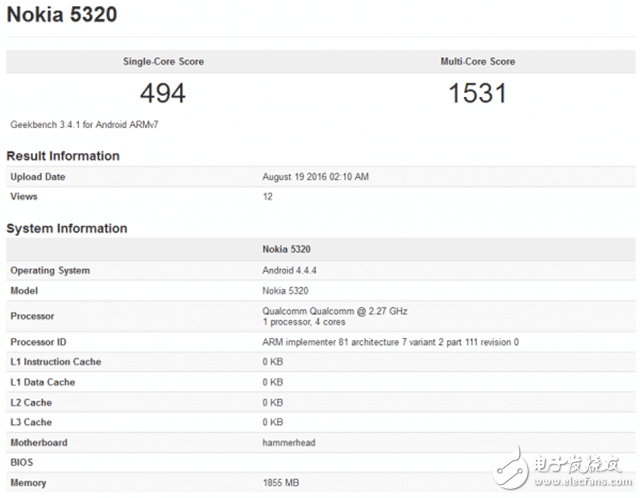This screenshot has width=640, height=498.
Task: Select the Single-Core Score header
Action: pyautogui.click(x=163, y=62)
